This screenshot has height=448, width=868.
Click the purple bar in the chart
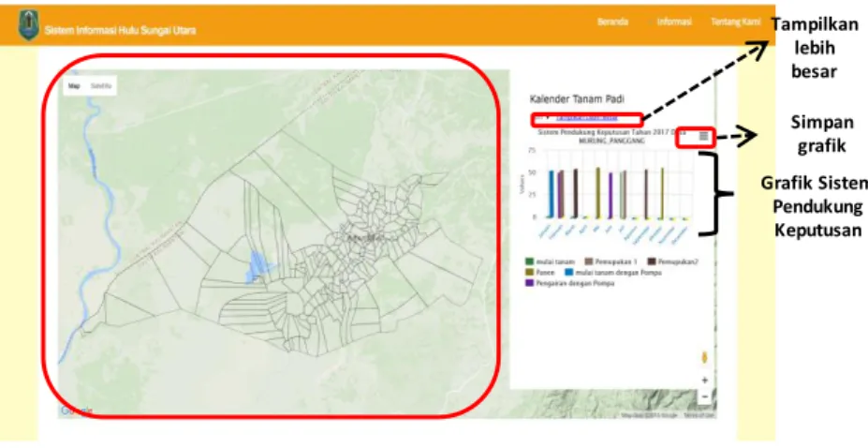(x=611, y=195)
